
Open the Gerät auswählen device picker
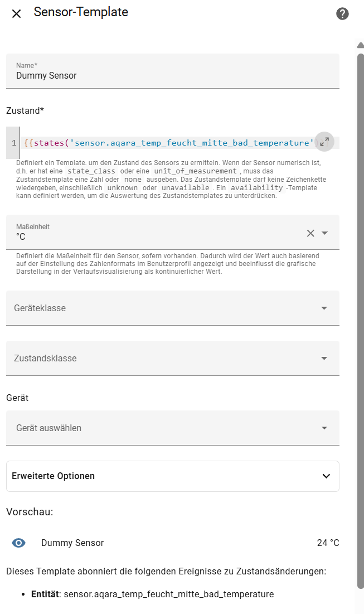pos(172,428)
